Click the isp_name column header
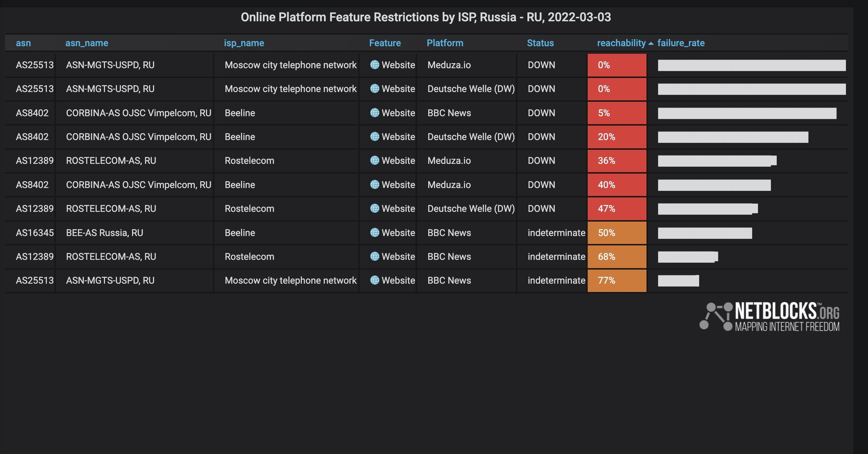868x454 pixels. click(x=244, y=43)
